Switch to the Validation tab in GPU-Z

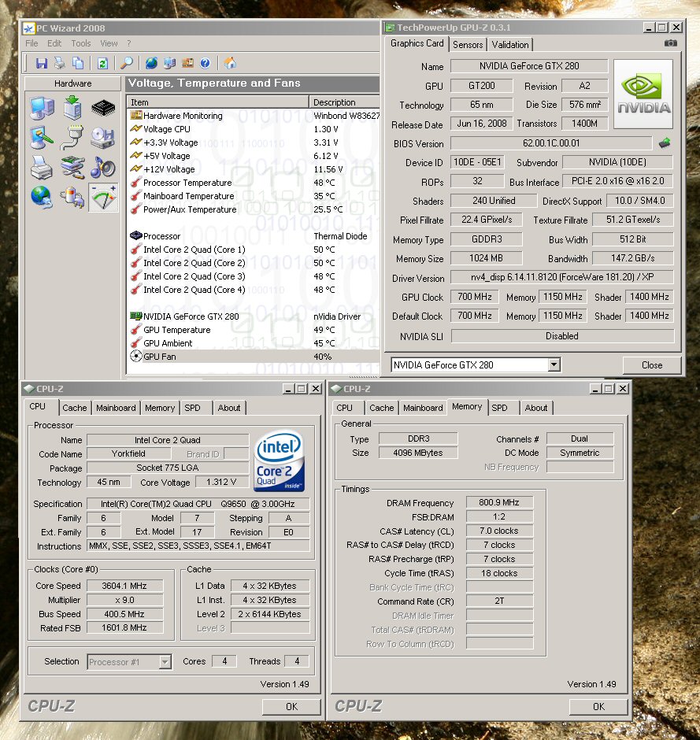tap(510, 45)
